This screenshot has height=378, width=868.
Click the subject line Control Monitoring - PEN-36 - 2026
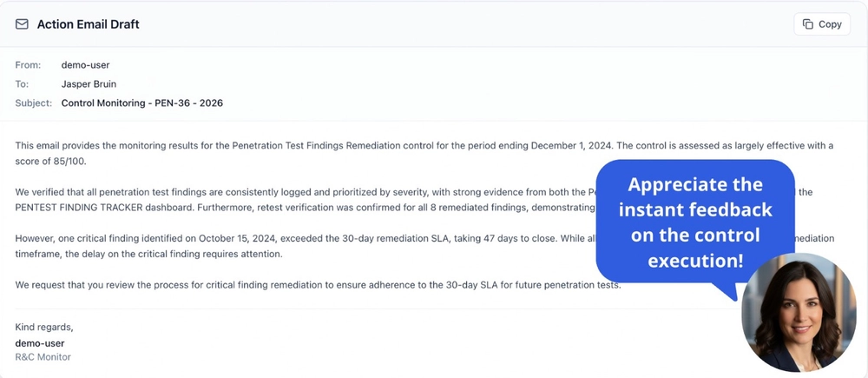tap(141, 103)
